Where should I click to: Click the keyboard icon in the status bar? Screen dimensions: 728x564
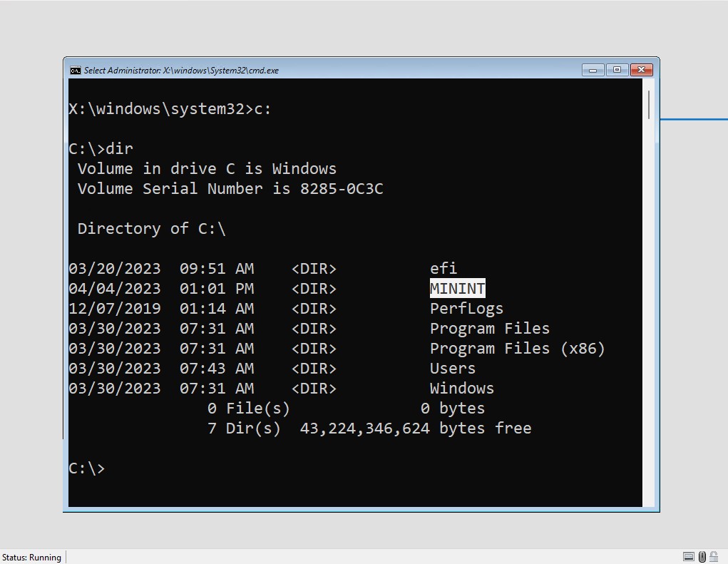[689, 557]
